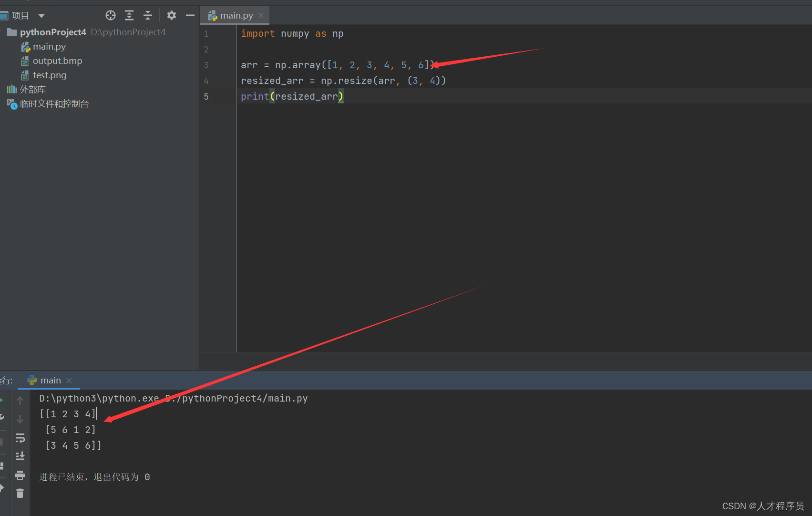Expand all items in project tree

tap(129, 15)
